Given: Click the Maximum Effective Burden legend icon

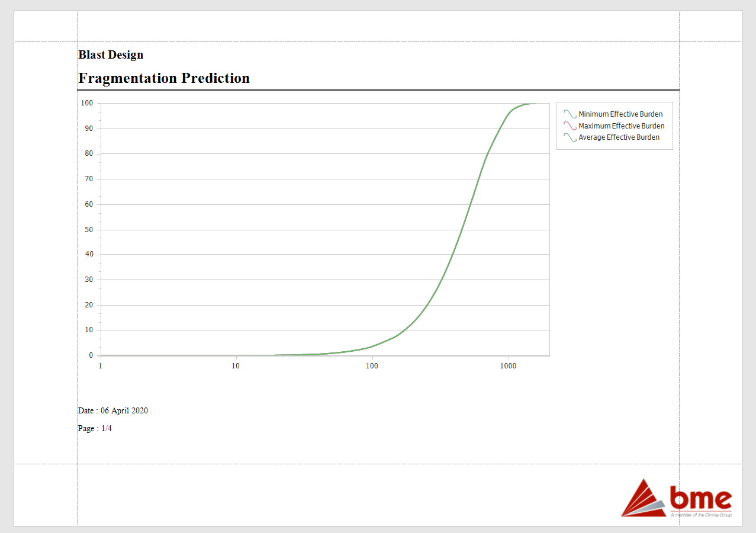Looking at the screenshot, I should [x=570, y=126].
